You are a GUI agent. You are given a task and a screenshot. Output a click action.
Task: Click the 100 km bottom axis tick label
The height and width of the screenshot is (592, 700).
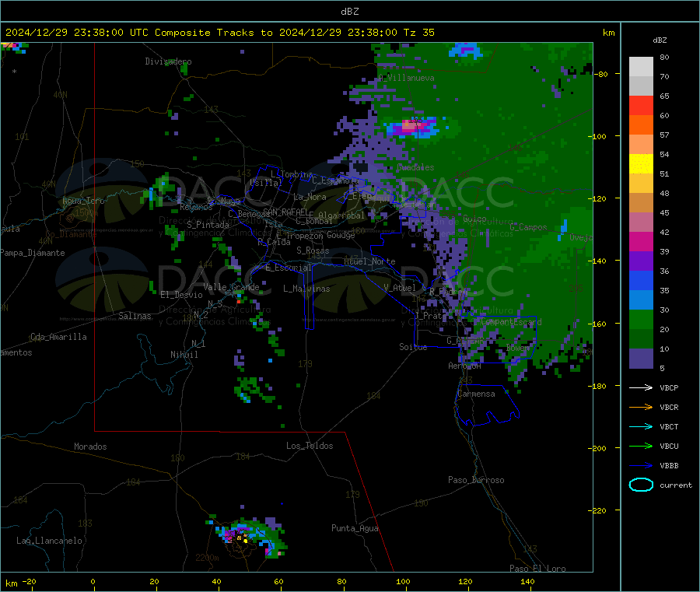(x=403, y=581)
